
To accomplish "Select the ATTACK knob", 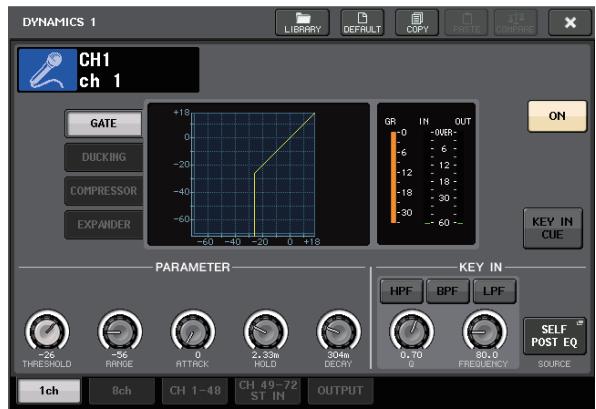I will click(x=193, y=331).
